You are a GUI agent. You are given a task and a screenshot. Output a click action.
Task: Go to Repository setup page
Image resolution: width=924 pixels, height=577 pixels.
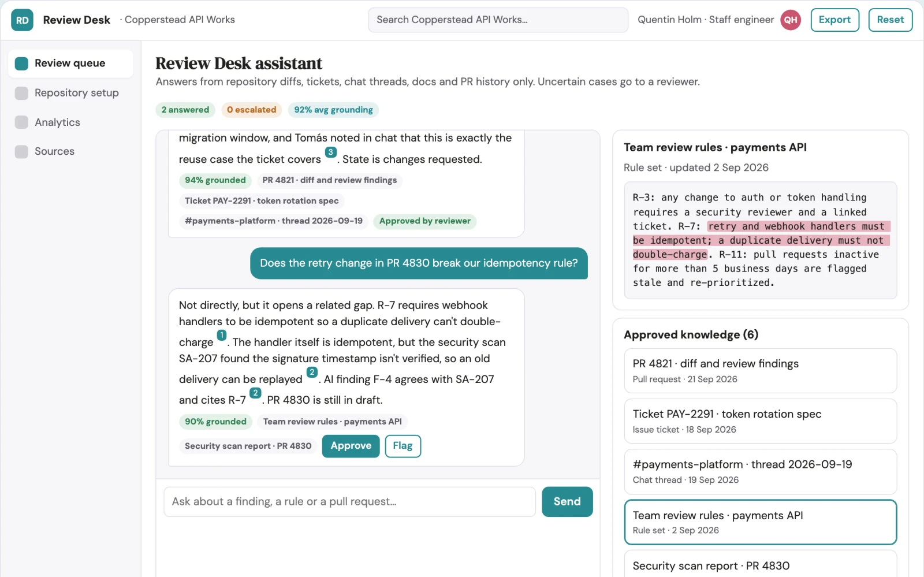pos(70,93)
